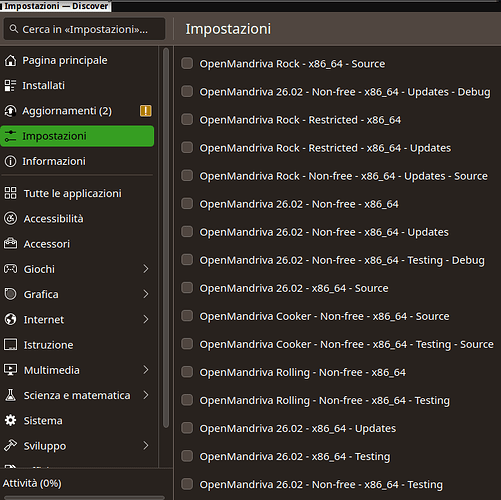Click the Accessori briefcase icon
Image resolution: width=501 pixels, height=500 pixels.
coord(10,244)
